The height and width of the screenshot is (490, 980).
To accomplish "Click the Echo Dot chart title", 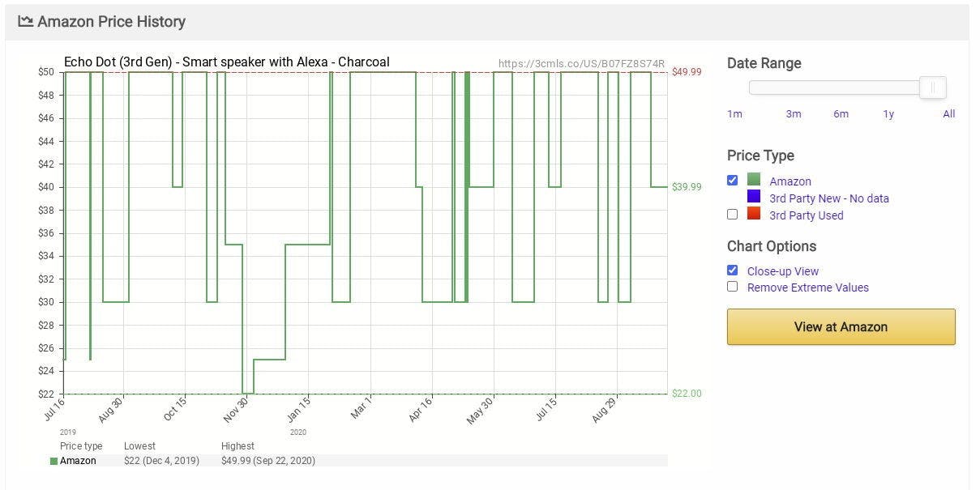I will coord(227,62).
